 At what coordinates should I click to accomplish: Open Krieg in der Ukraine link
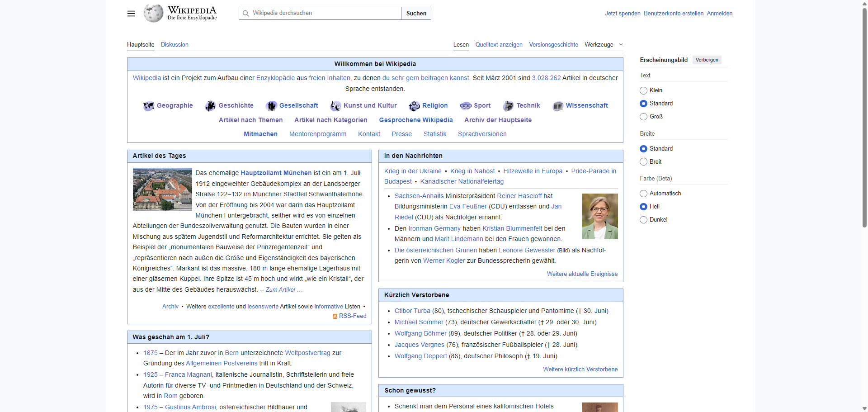pyautogui.click(x=413, y=171)
